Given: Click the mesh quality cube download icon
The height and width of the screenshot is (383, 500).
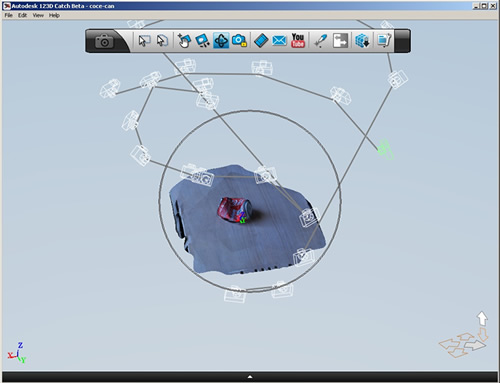Looking at the screenshot, I should [362, 41].
